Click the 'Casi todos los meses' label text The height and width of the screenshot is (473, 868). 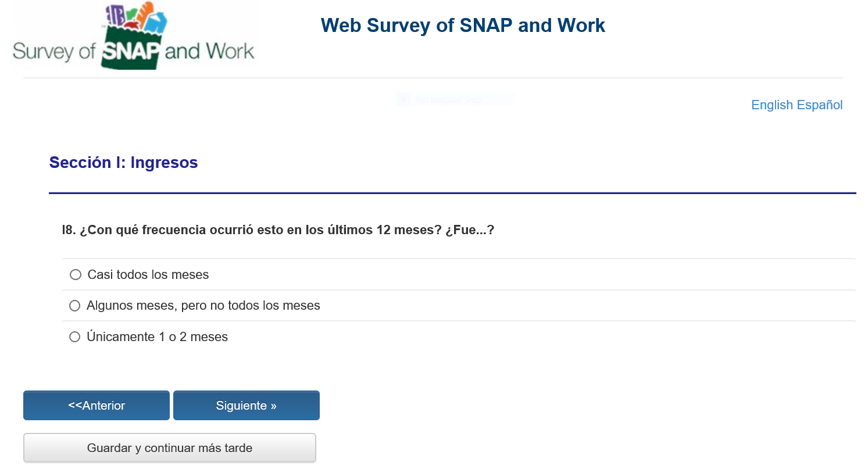pyautogui.click(x=148, y=275)
